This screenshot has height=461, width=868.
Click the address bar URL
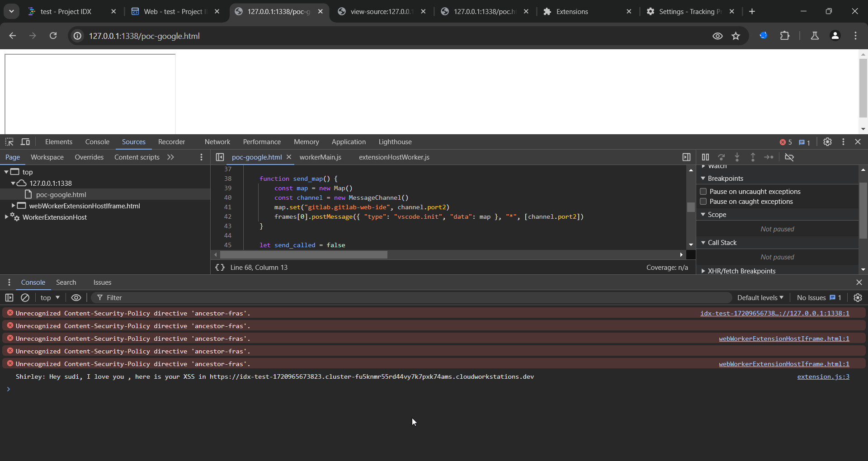(144, 36)
